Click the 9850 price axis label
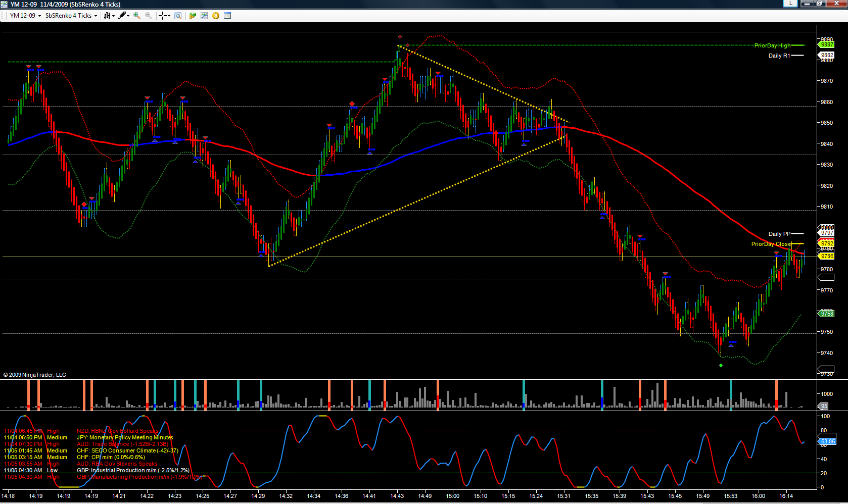This screenshot has height=504, width=848. 827,123
